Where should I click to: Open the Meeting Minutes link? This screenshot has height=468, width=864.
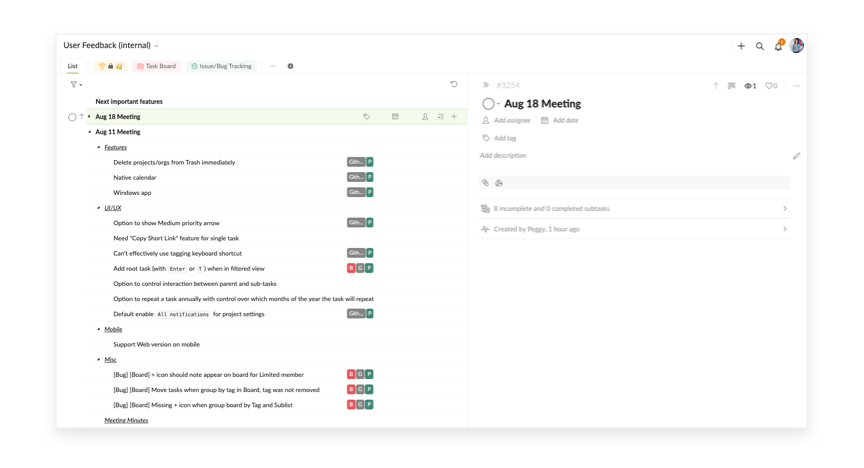pyautogui.click(x=126, y=420)
